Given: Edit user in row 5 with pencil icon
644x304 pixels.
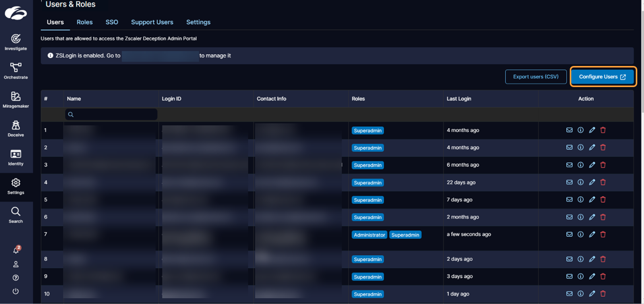Looking at the screenshot, I should pyautogui.click(x=591, y=199).
